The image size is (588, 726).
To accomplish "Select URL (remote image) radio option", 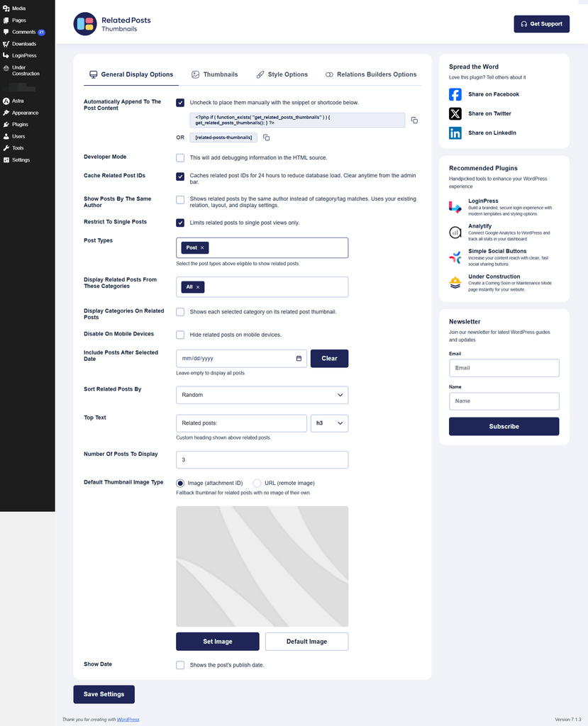I will click(257, 484).
